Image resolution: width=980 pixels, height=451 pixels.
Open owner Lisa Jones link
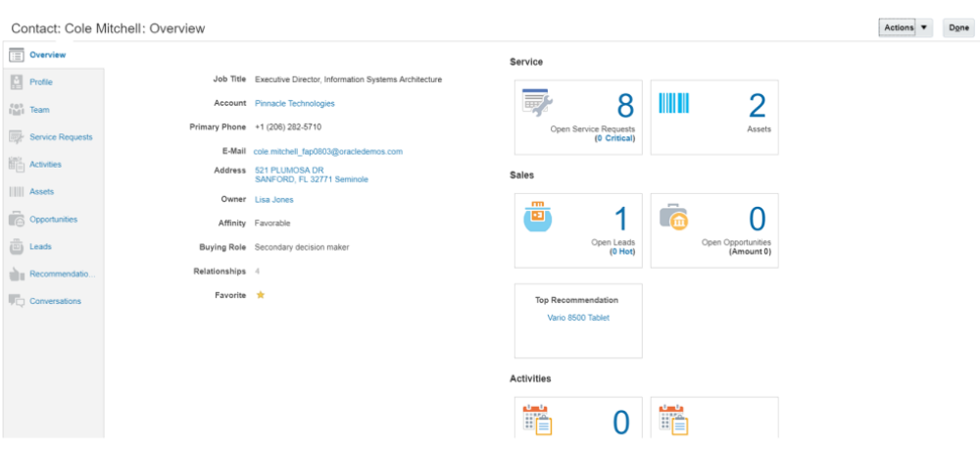pos(273,200)
